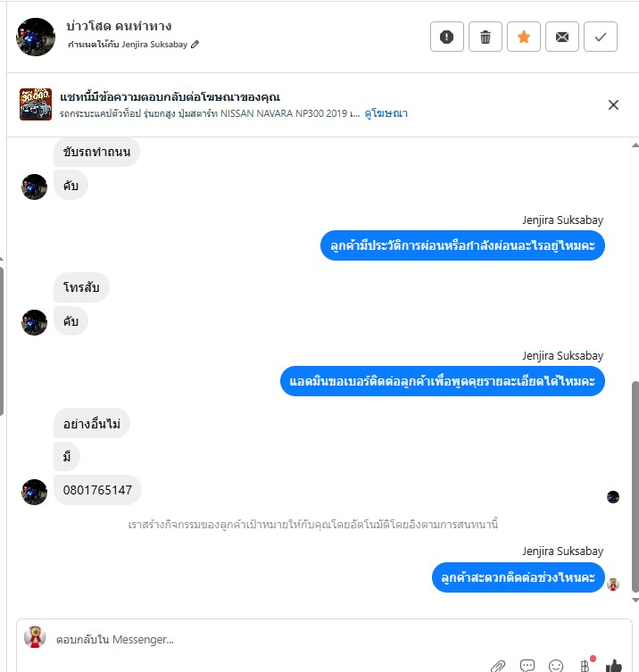This screenshot has height=672, width=639.
Task: Open the emoji picker smiley icon
Action: pos(556,666)
